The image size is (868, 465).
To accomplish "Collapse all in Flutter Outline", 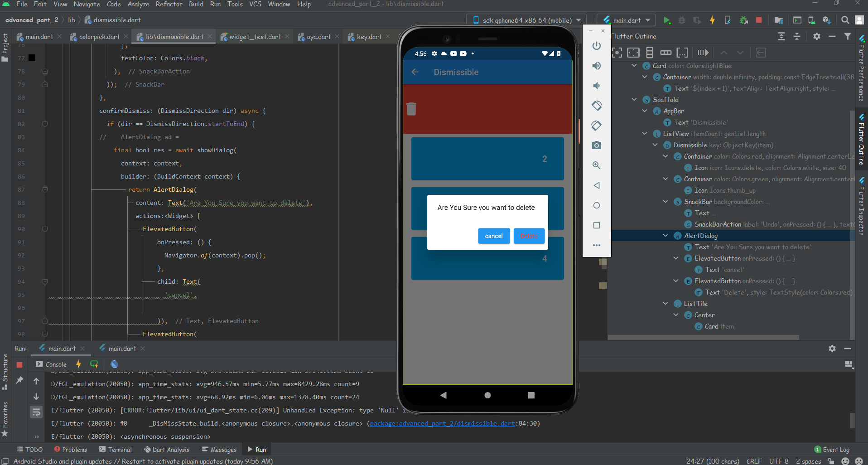I will (797, 36).
